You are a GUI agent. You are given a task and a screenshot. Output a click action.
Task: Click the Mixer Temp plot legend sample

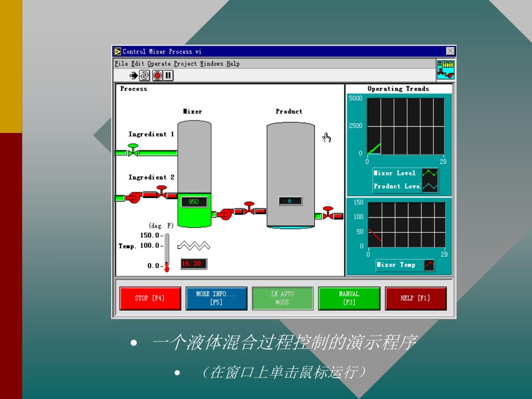pyautogui.click(x=429, y=264)
